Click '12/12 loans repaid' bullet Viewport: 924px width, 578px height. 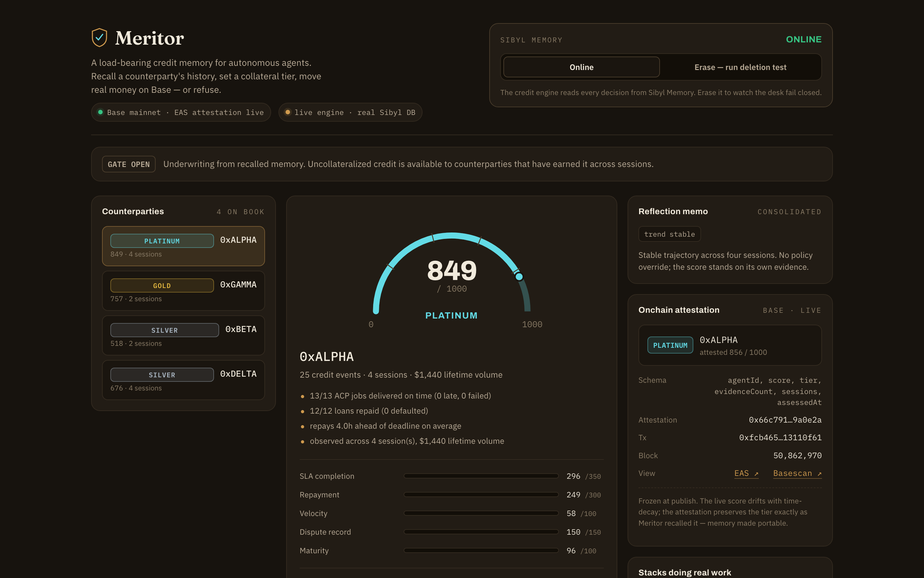tap(368, 411)
